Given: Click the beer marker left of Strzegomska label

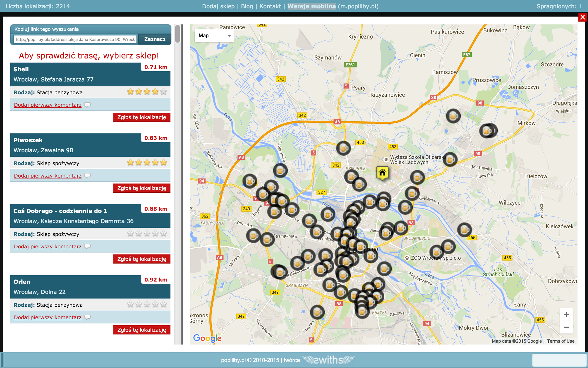Looking at the screenshot, I should point(267,239).
